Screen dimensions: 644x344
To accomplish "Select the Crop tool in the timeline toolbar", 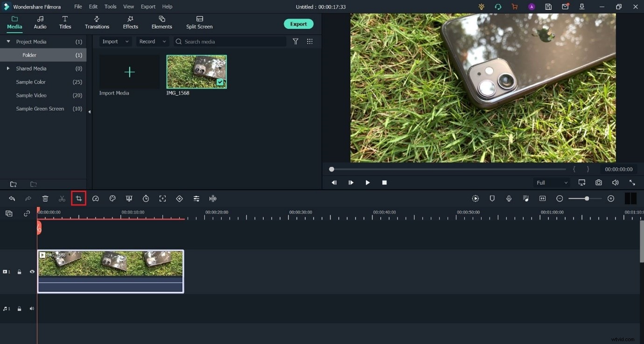I will (x=78, y=199).
